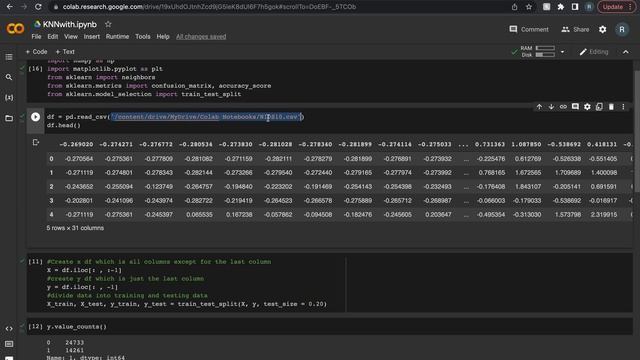Open the code snippets sidebar icon

9,329
